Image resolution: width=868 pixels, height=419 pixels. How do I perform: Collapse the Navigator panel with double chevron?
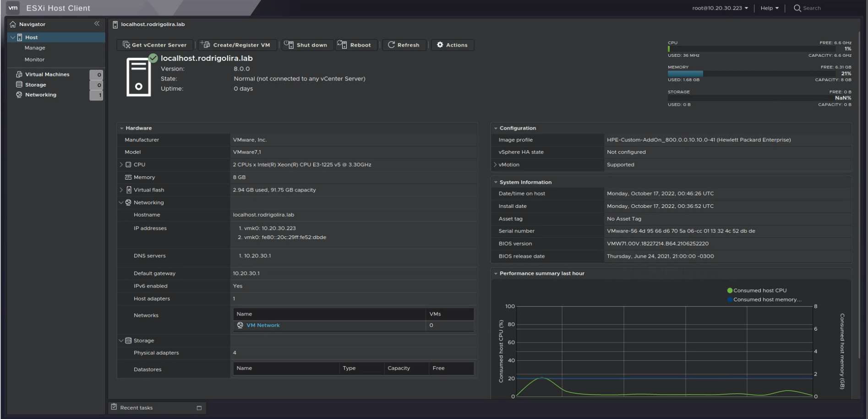click(x=97, y=24)
